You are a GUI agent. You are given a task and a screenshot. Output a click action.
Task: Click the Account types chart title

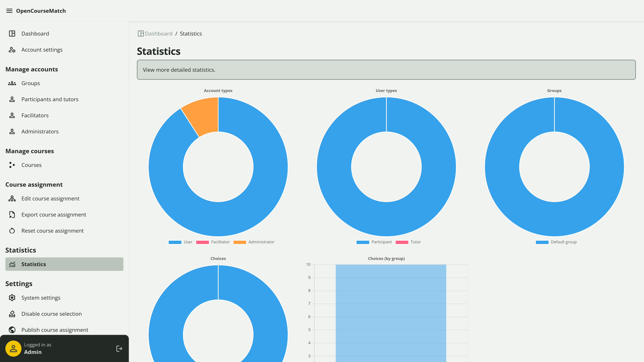[x=218, y=90]
